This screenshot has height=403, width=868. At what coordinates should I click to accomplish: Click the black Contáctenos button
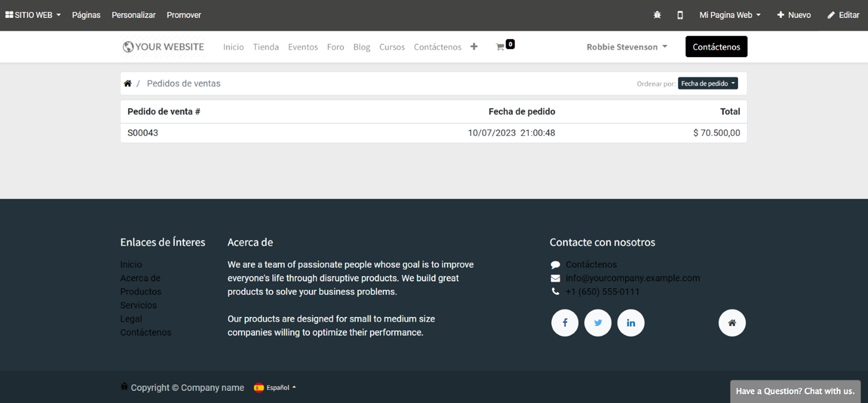coord(716,47)
